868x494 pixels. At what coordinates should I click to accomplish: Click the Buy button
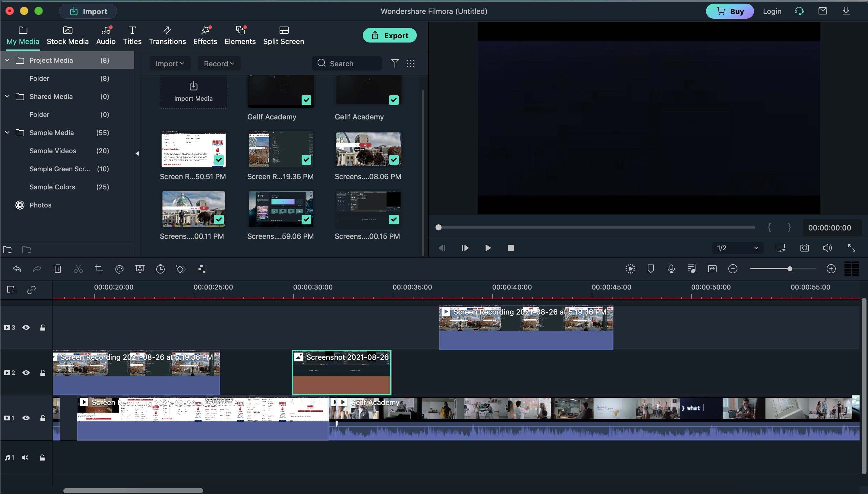730,11
